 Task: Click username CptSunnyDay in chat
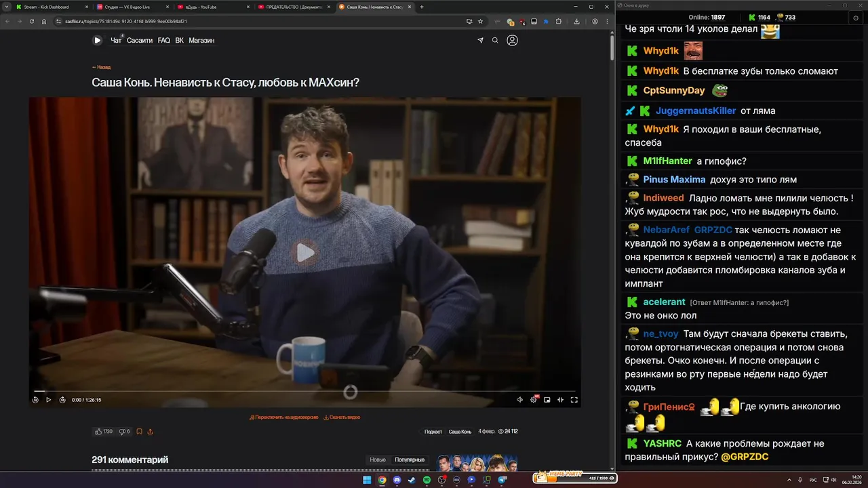coord(674,90)
